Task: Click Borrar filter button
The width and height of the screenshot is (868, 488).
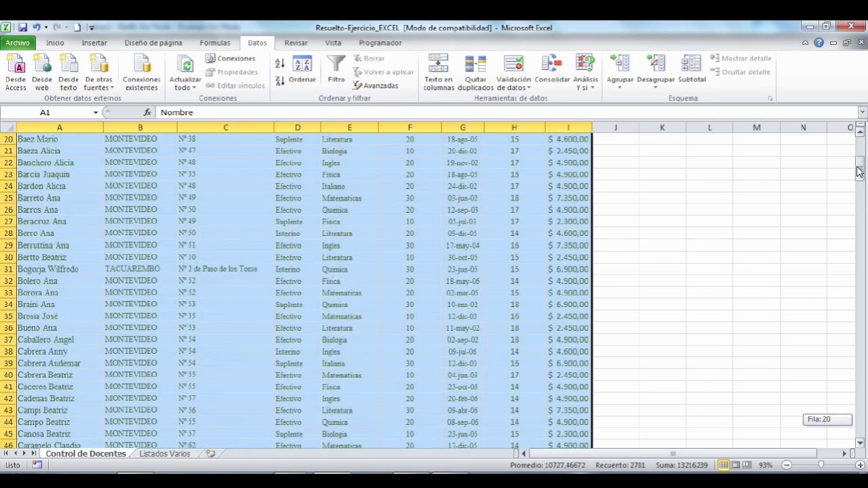Action: coord(369,58)
